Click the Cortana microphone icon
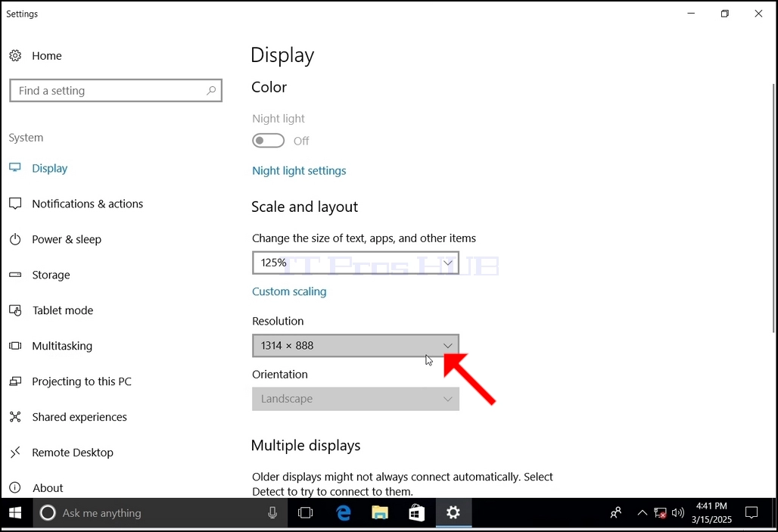Viewport: 778px width, 532px height. (x=272, y=512)
